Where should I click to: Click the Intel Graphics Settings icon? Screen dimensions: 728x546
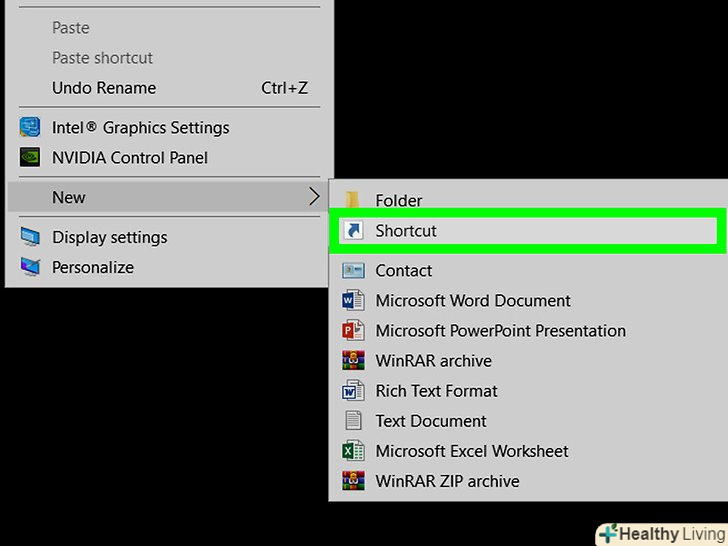(31, 128)
